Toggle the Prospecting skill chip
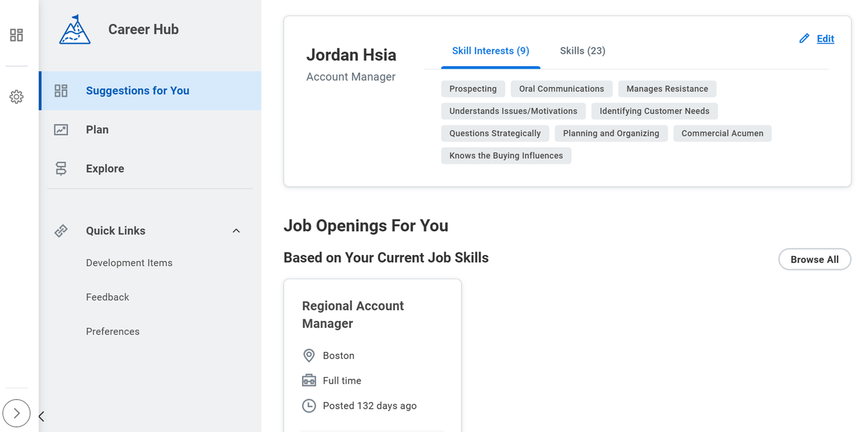This screenshot has width=868, height=432. click(473, 89)
